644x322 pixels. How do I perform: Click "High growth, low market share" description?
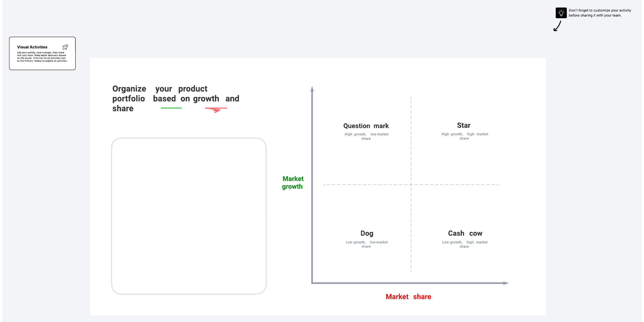367,136
